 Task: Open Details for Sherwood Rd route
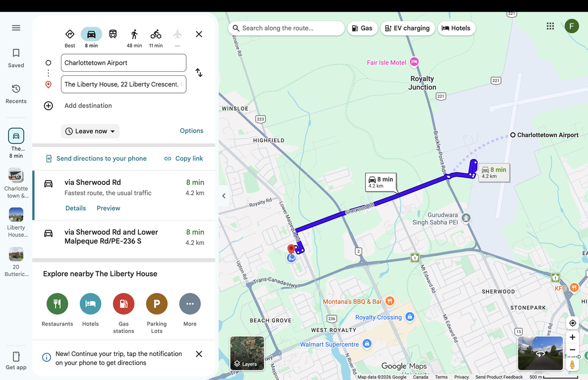pyautogui.click(x=76, y=208)
